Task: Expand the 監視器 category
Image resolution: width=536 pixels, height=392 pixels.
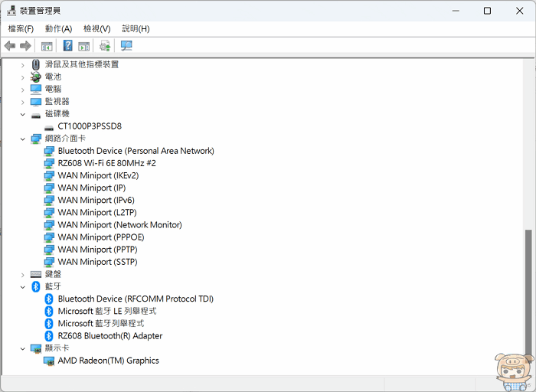Action: 22,102
